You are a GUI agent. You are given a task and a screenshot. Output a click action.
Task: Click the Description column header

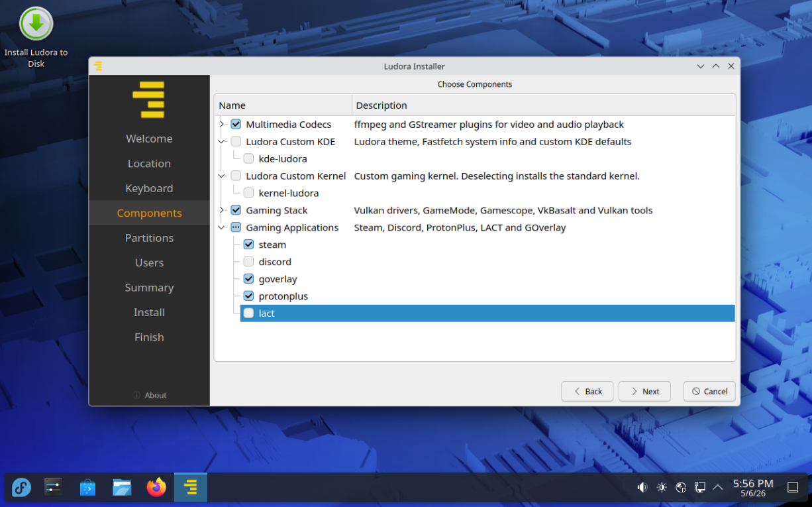(544, 105)
